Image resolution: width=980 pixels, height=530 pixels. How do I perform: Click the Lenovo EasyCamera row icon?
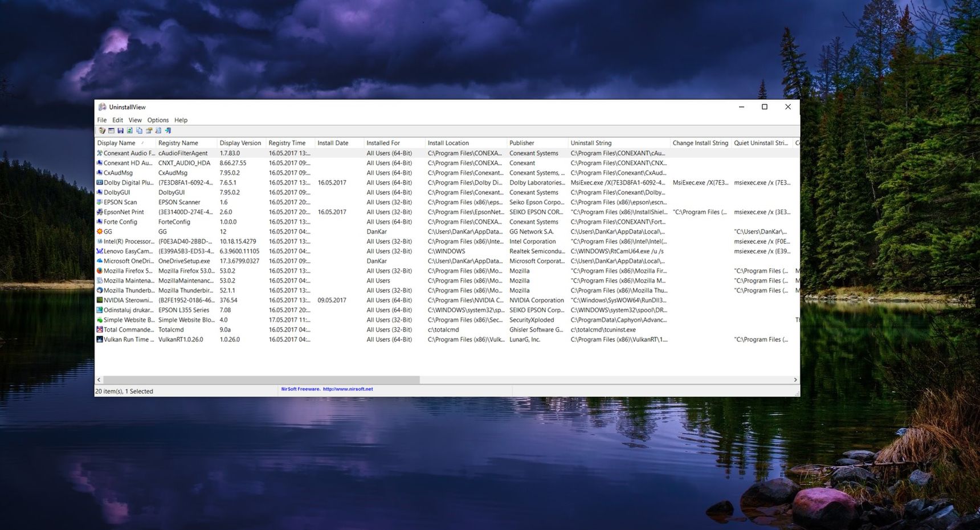[100, 251]
